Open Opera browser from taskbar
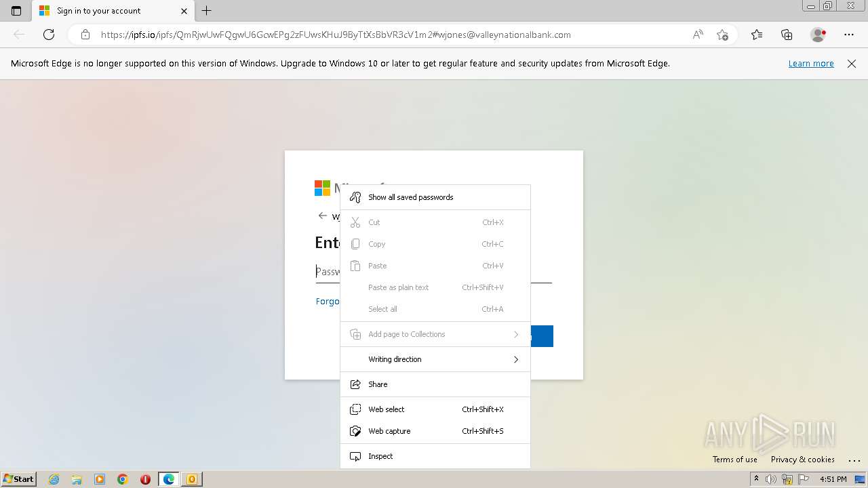This screenshot has height=488, width=868. coord(145,479)
